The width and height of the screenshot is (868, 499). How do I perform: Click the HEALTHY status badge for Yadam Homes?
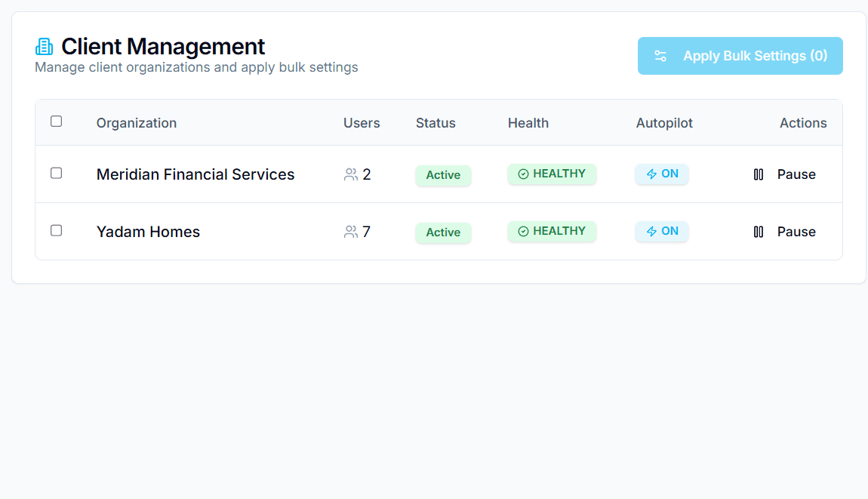pos(552,231)
